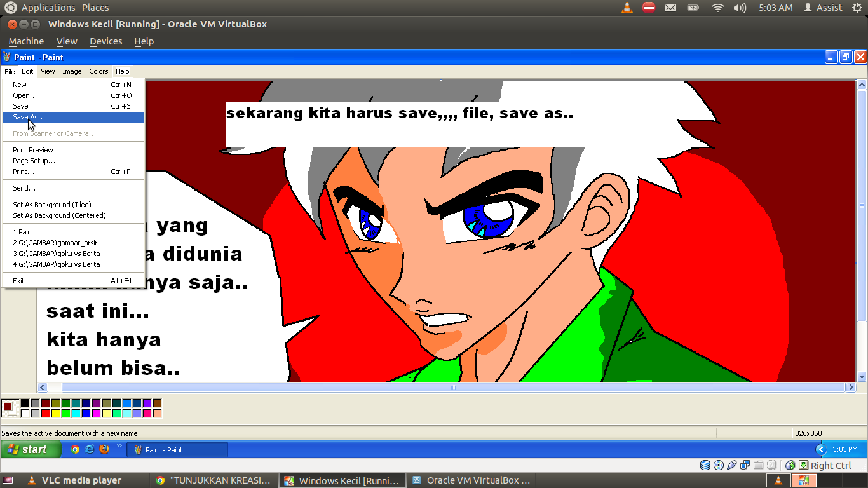Expand XP quick launch overflow chevron
The height and width of the screenshot is (488, 868).
tap(119, 447)
